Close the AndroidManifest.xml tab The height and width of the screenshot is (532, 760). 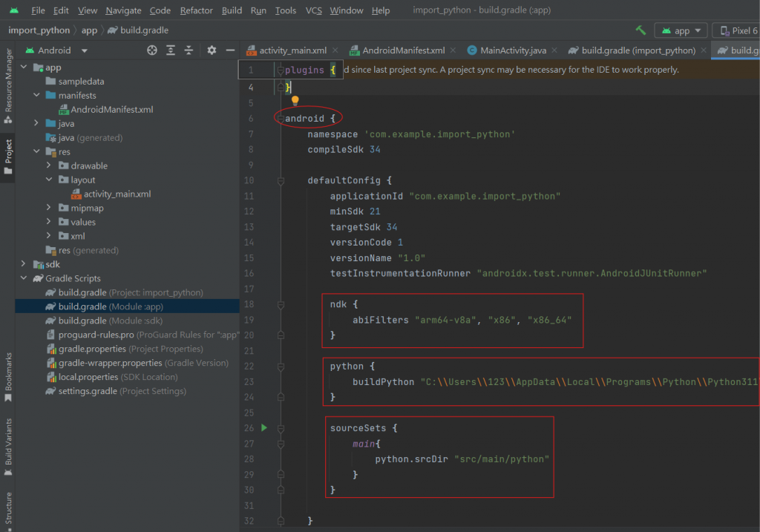[x=453, y=50]
